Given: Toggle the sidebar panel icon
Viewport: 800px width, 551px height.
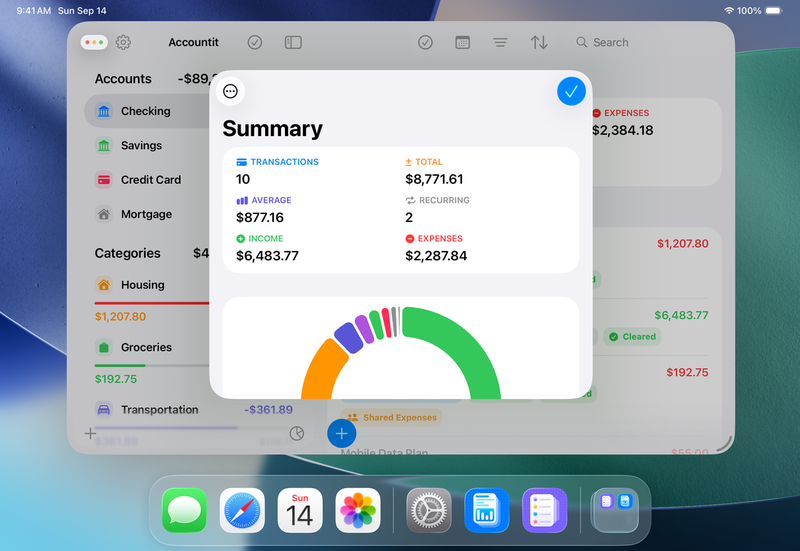Looking at the screenshot, I should (293, 43).
